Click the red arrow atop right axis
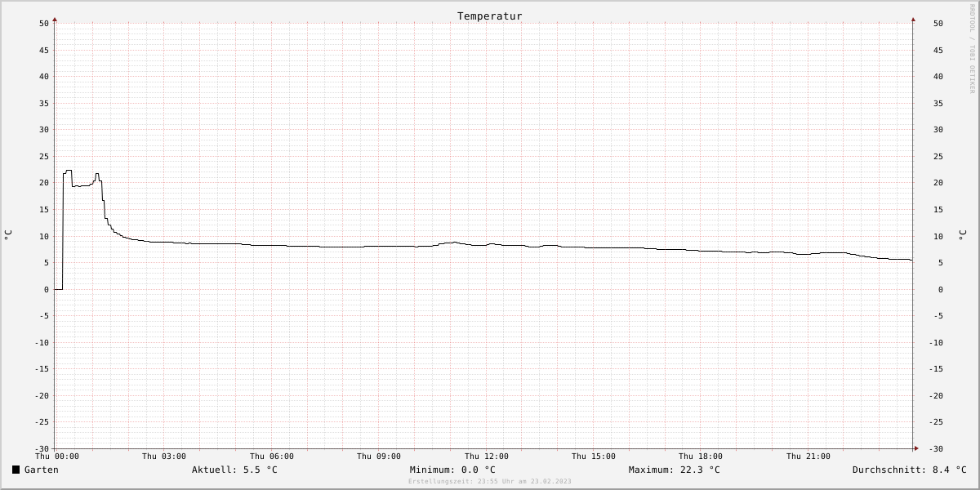 913,19
